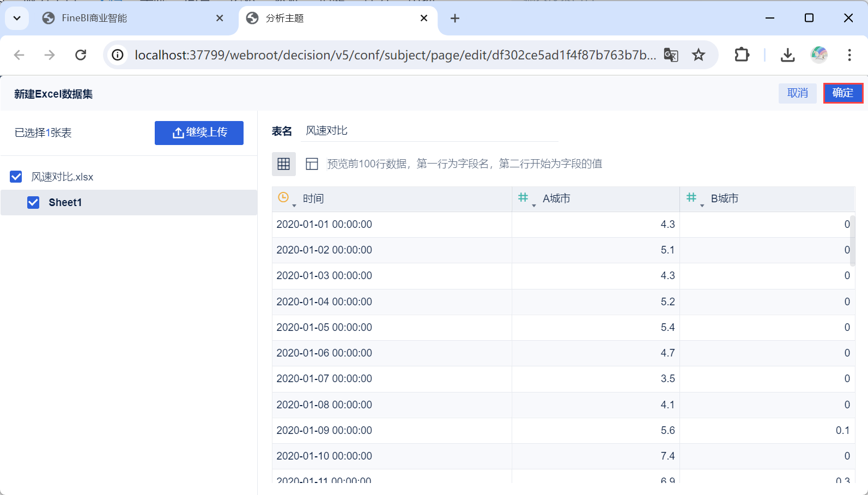Click cell 2020-01-06 00:00:00
Viewport: 868px width, 495px height.
pyautogui.click(x=392, y=353)
